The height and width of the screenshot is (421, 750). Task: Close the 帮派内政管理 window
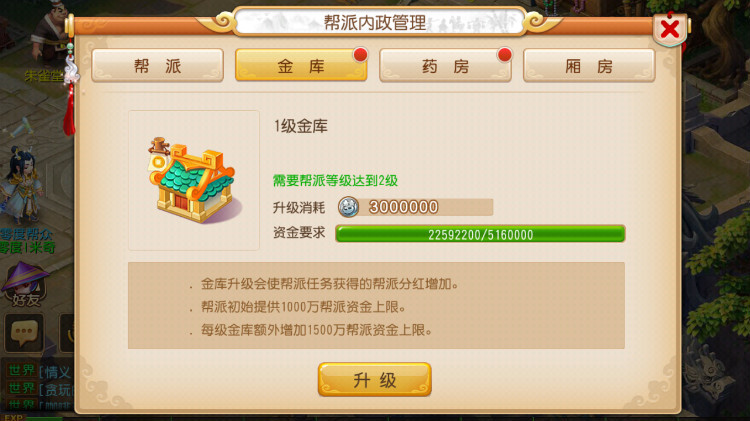tap(670, 29)
